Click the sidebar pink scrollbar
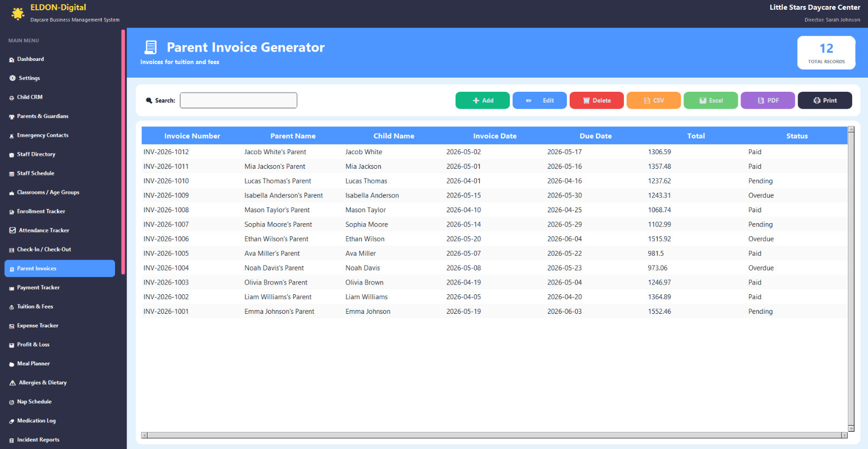This screenshot has height=449, width=868. pyautogui.click(x=123, y=152)
